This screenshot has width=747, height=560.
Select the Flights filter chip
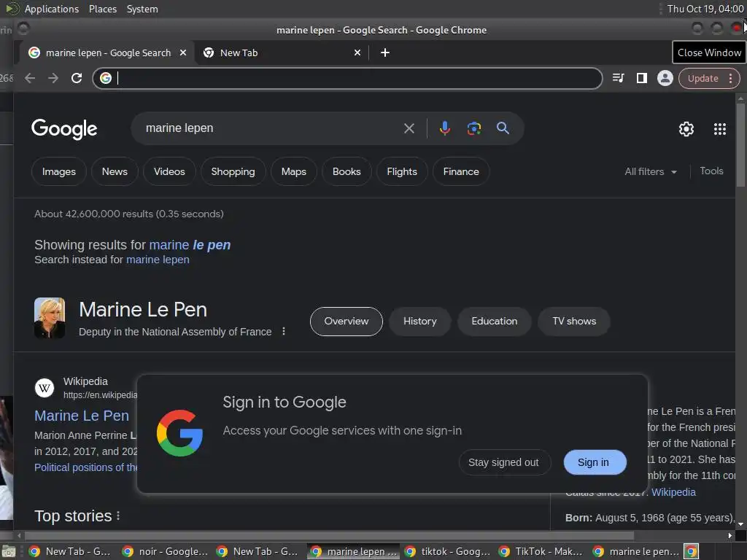402,172
